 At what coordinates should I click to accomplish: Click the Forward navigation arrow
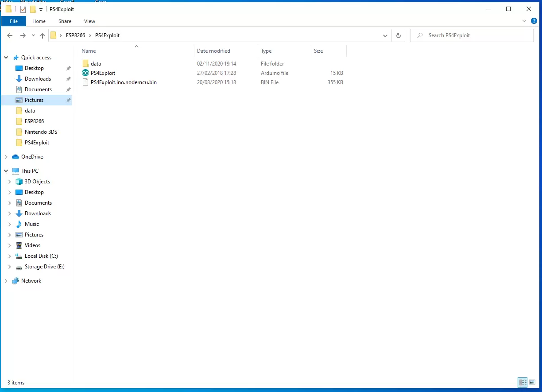(x=23, y=35)
